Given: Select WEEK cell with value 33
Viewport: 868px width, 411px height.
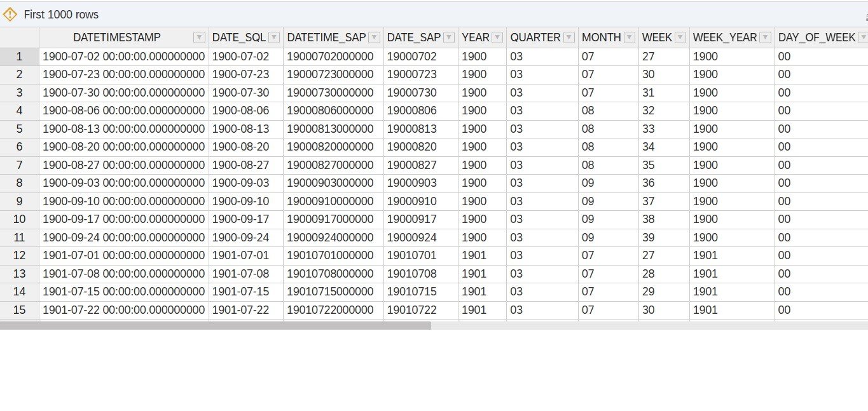Looking at the screenshot, I should pos(664,129).
